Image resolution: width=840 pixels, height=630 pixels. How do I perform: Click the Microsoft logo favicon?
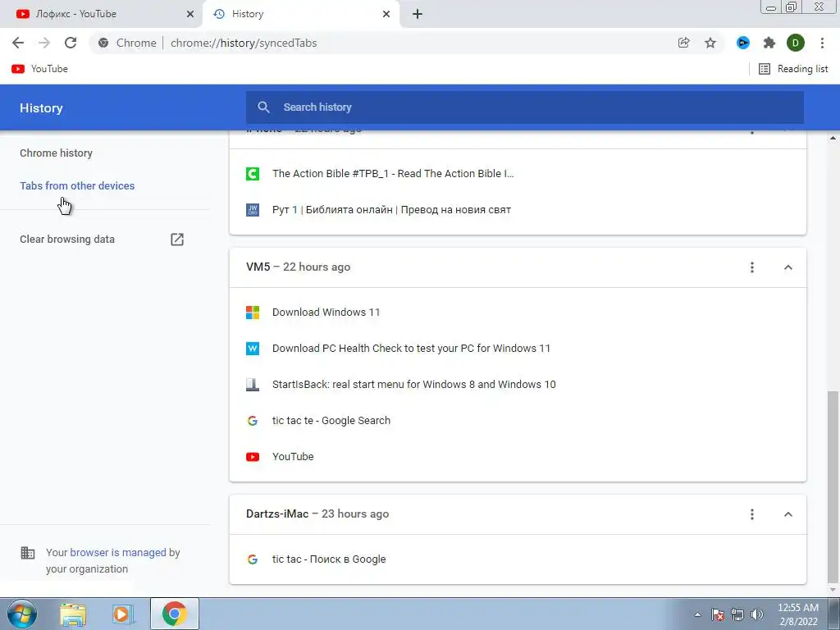pyautogui.click(x=253, y=313)
